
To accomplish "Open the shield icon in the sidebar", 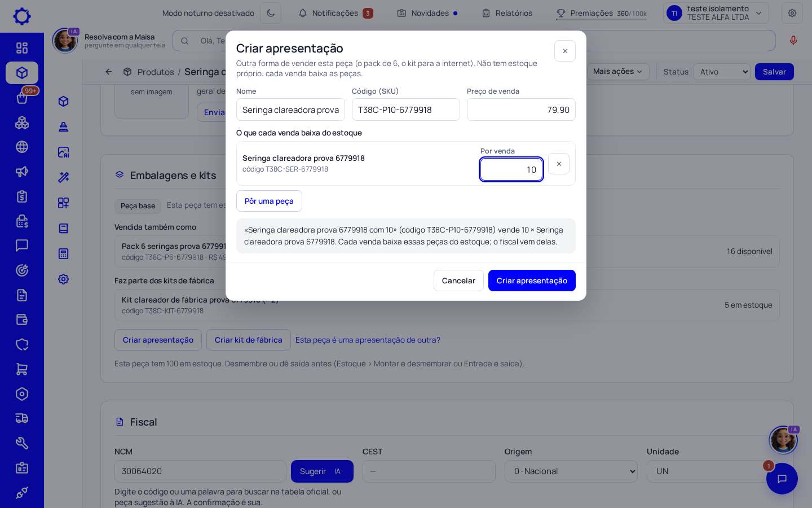I will click(22, 344).
